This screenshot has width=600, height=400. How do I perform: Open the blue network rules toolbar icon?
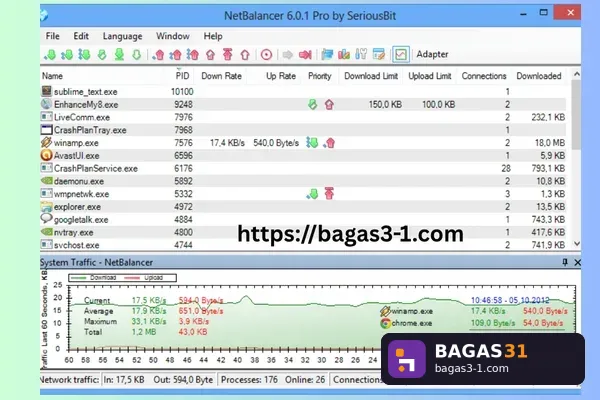pyautogui.click(x=327, y=55)
